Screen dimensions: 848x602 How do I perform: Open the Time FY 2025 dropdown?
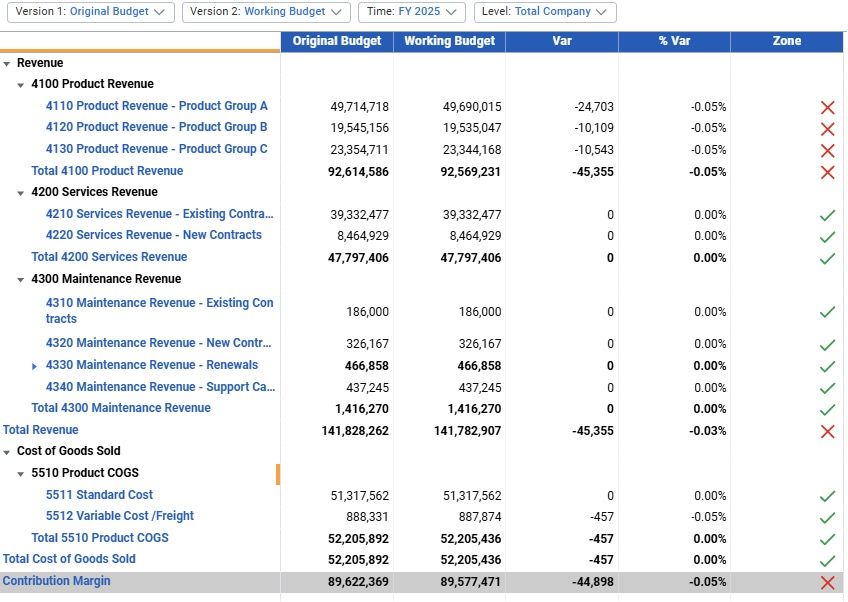412,12
